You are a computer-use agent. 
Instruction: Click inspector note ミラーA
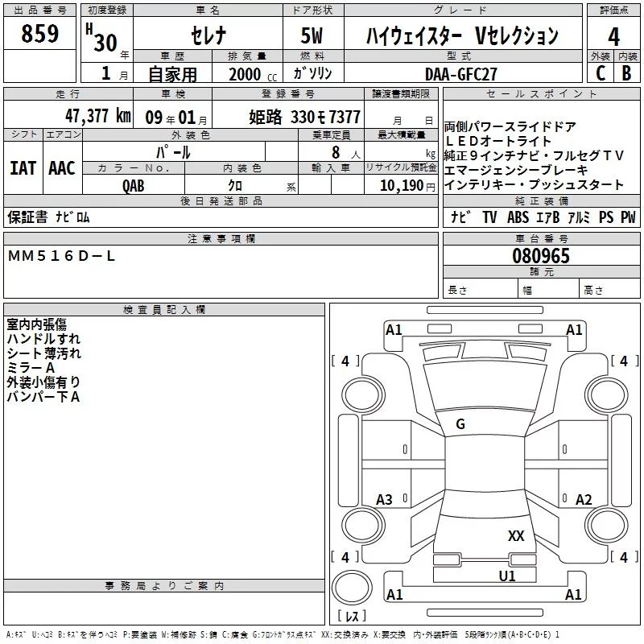pyautogui.click(x=31, y=368)
